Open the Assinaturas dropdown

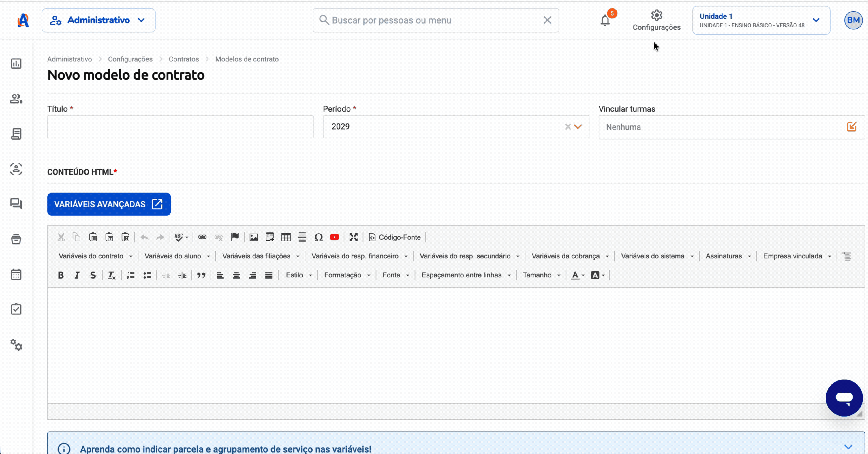(728, 256)
